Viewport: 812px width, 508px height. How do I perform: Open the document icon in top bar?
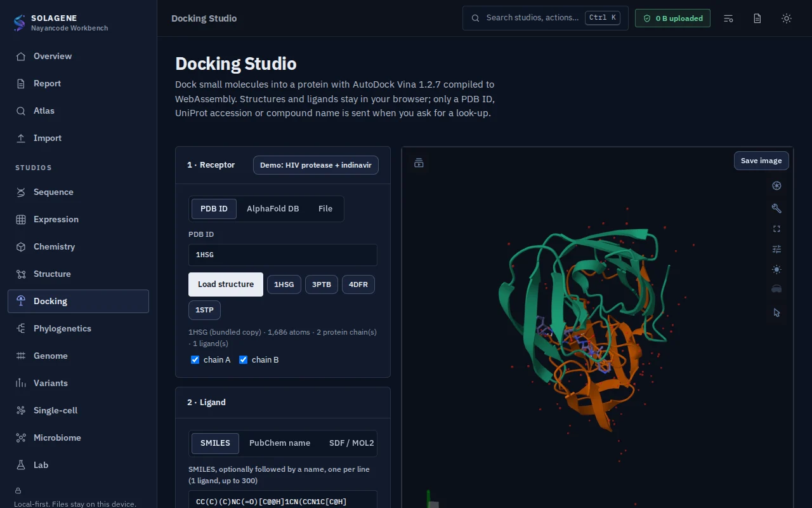click(x=757, y=18)
